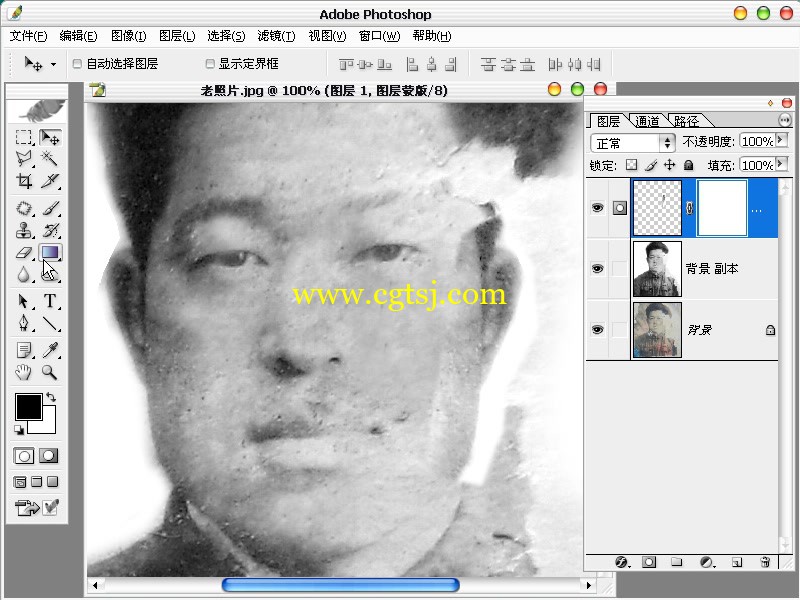Open 滤镜 menu
This screenshot has width=800, height=600.
coord(276,36)
